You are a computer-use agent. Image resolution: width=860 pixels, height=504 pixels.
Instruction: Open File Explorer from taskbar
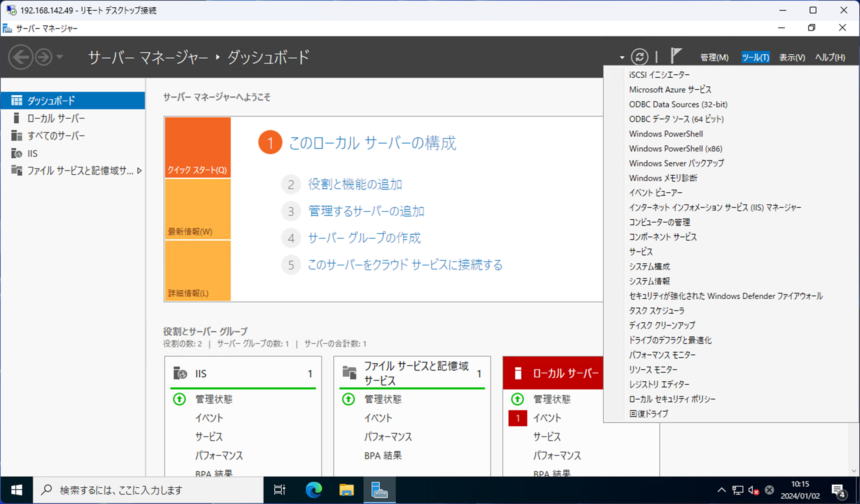pos(346,490)
